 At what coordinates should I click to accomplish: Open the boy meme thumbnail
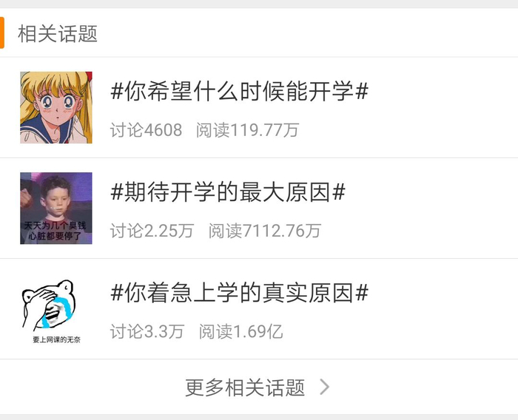[56, 209]
